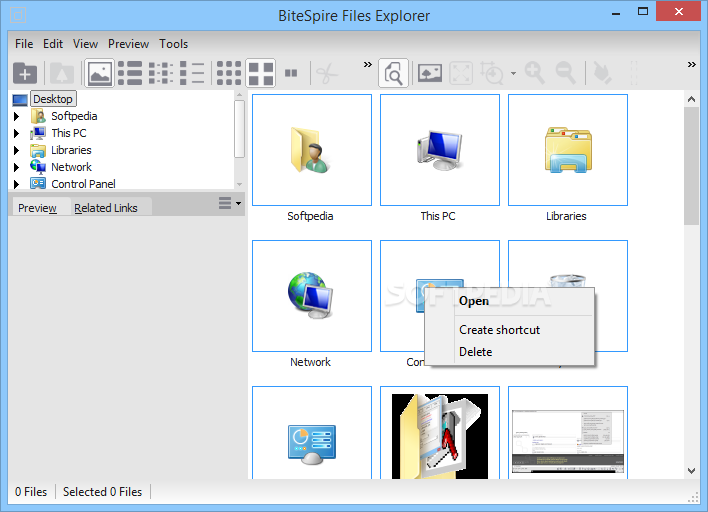Image resolution: width=708 pixels, height=512 pixels.
Task: Open the Tools menu
Action: [x=173, y=44]
